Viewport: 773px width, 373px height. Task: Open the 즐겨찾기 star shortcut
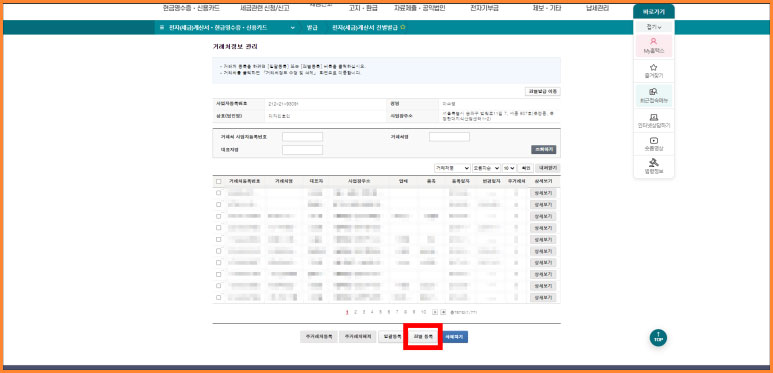tap(654, 71)
